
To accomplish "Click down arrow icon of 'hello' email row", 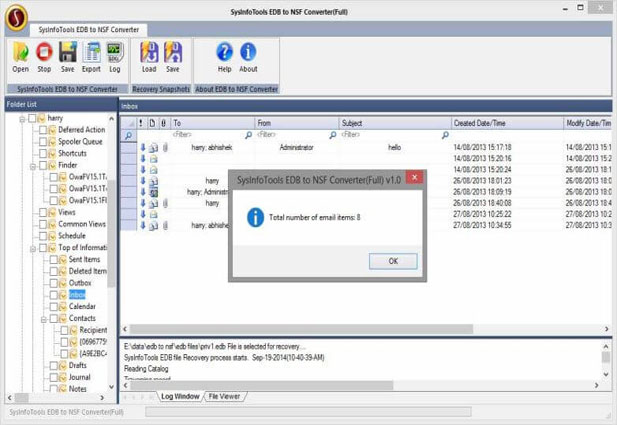I will pos(143,148).
